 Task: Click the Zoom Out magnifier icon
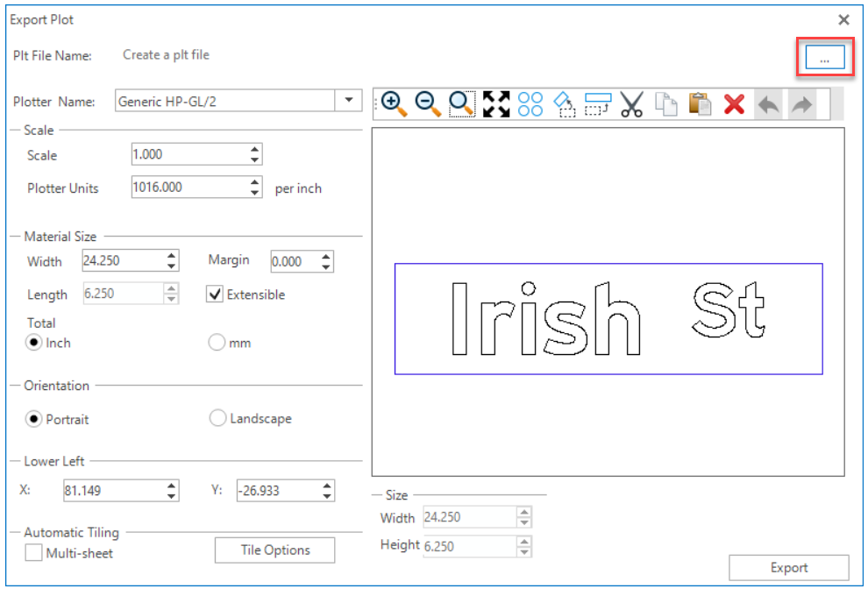428,103
